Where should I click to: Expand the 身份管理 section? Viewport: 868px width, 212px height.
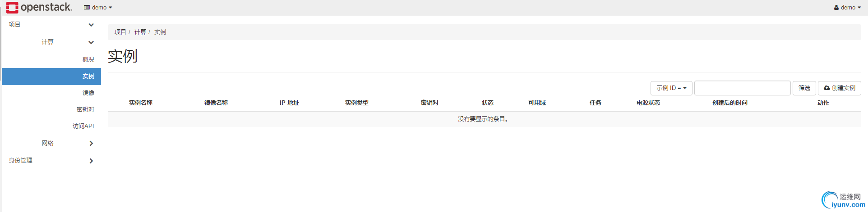(51, 161)
